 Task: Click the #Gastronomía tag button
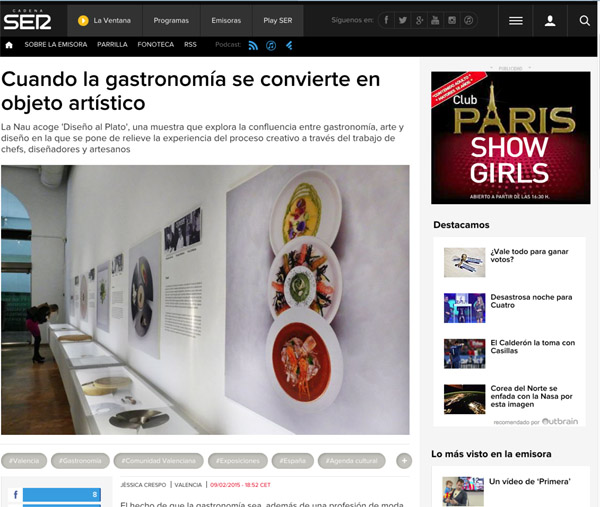80,461
